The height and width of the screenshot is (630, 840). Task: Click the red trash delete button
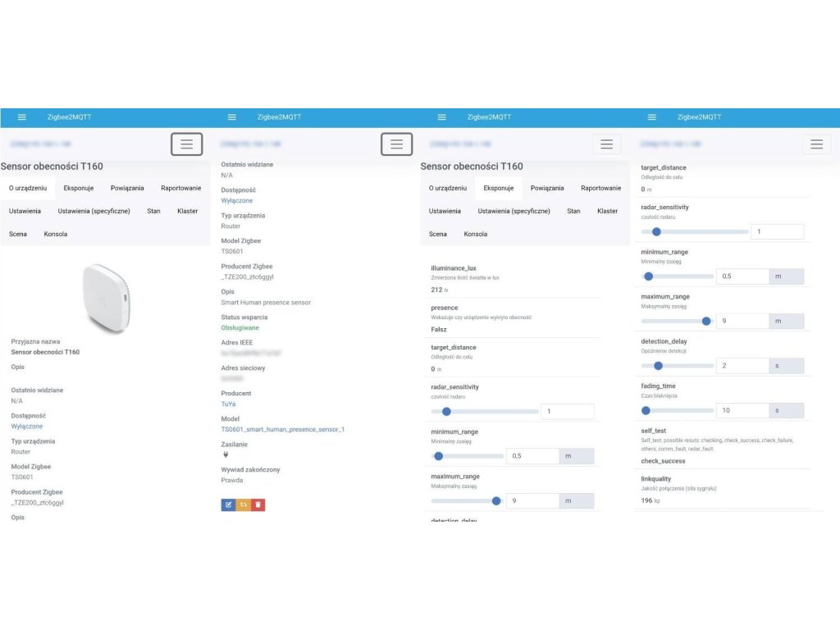point(258,504)
